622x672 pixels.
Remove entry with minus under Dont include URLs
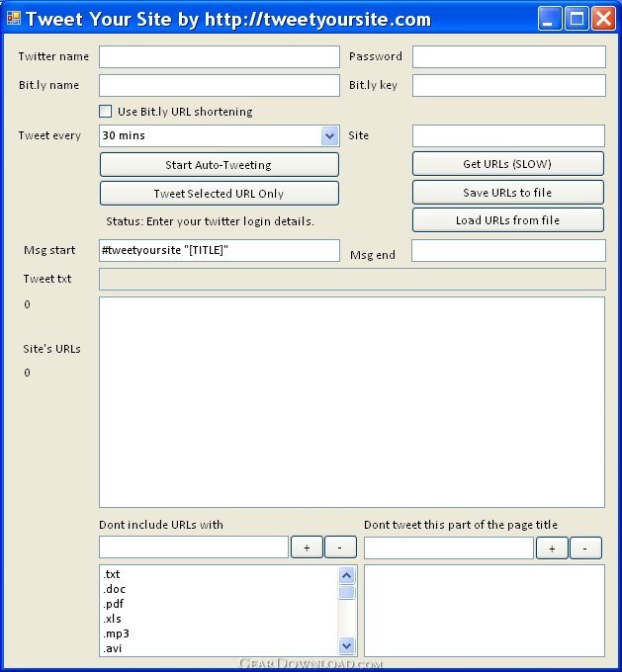coord(340,547)
